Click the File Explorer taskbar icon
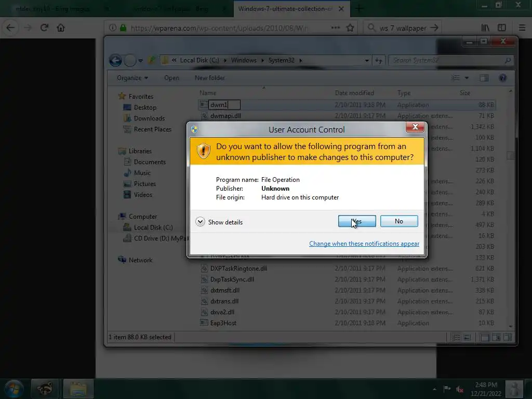Screen dimensions: 532x399 [x=78, y=389]
